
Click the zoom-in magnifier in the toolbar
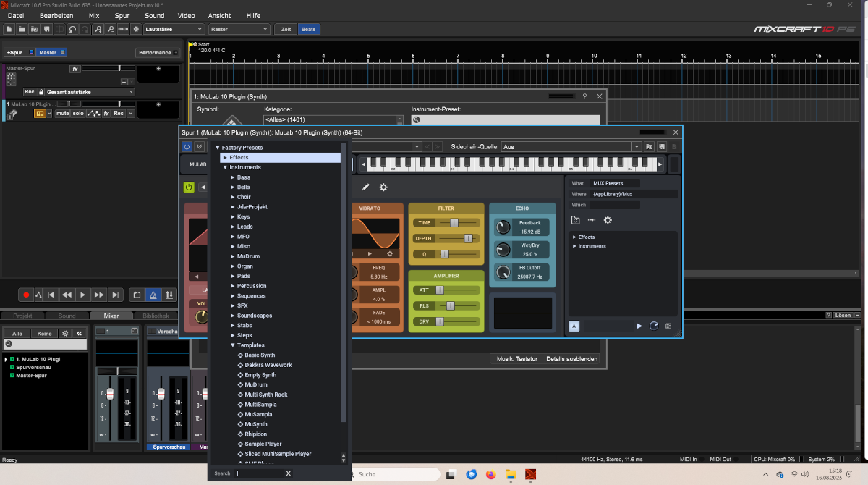(x=98, y=30)
